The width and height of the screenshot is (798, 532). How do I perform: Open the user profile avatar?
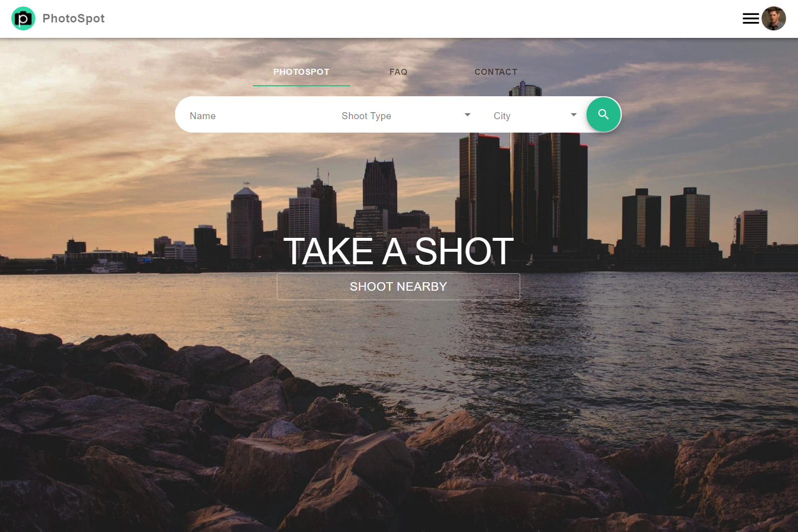tap(774, 18)
